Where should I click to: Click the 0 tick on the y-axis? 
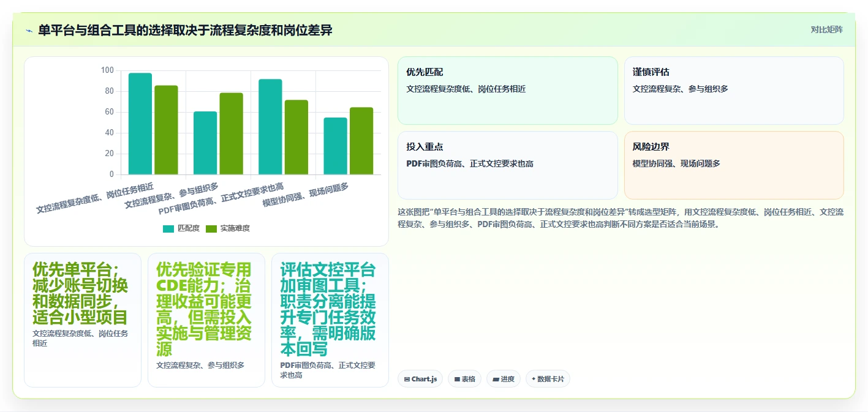(111, 174)
